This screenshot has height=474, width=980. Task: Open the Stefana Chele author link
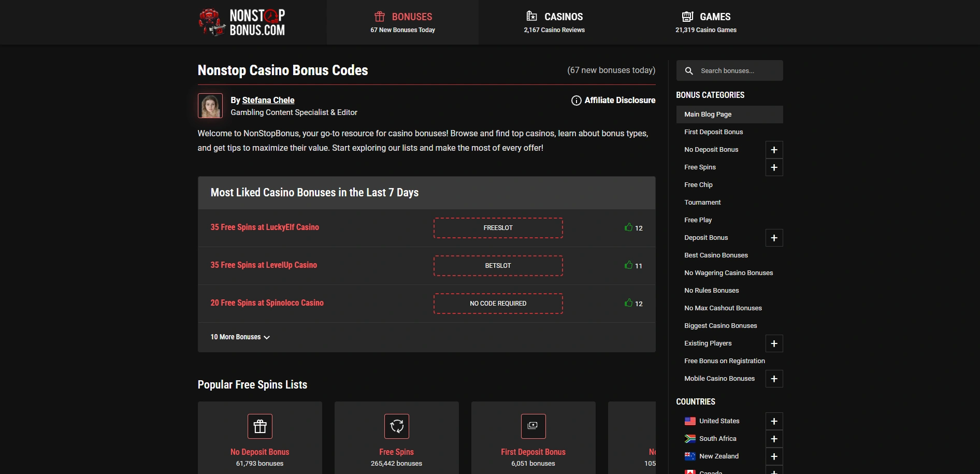[268, 100]
